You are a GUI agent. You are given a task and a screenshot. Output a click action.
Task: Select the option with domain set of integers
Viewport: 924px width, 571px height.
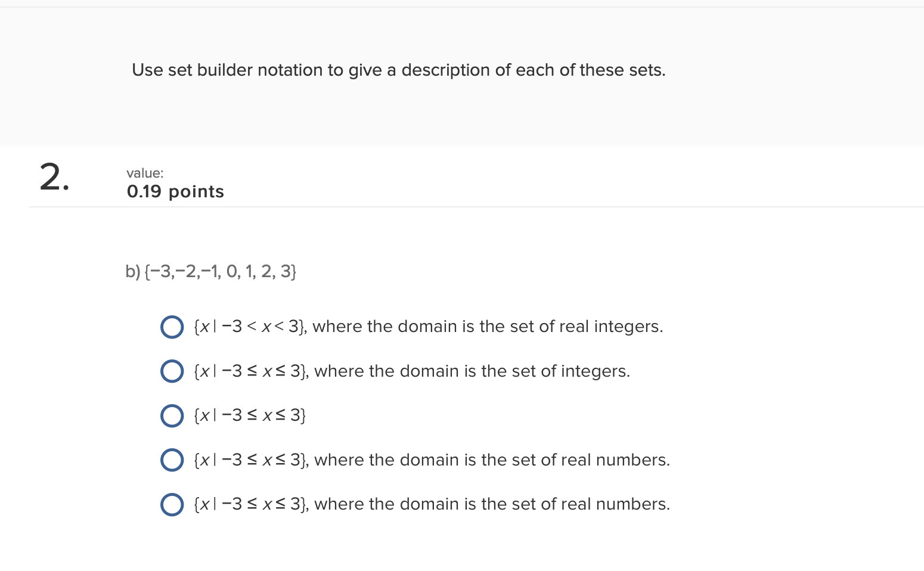(x=172, y=371)
